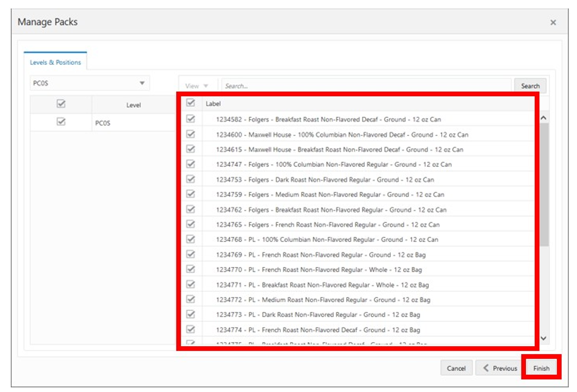Click the vertical scrollbar thumb
The width and height of the screenshot is (577, 392).
pyautogui.click(x=544, y=185)
